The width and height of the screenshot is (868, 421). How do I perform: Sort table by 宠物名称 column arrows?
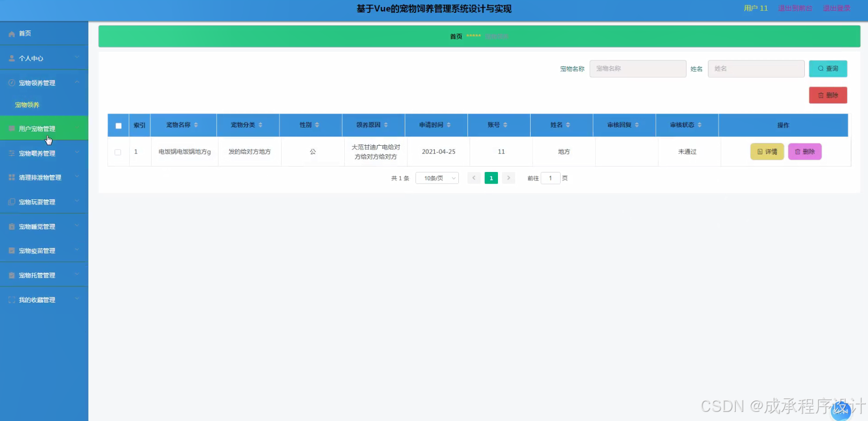(x=196, y=125)
